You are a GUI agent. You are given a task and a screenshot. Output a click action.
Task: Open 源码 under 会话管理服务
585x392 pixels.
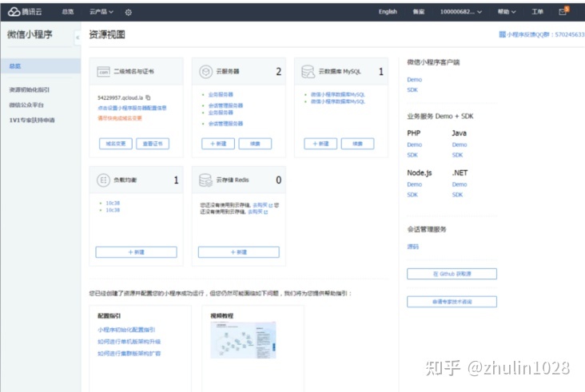[x=412, y=247]
